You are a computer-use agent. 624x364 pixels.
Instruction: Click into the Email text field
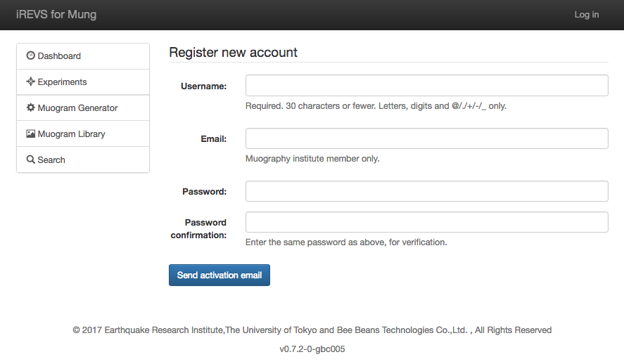pos(426,138)
